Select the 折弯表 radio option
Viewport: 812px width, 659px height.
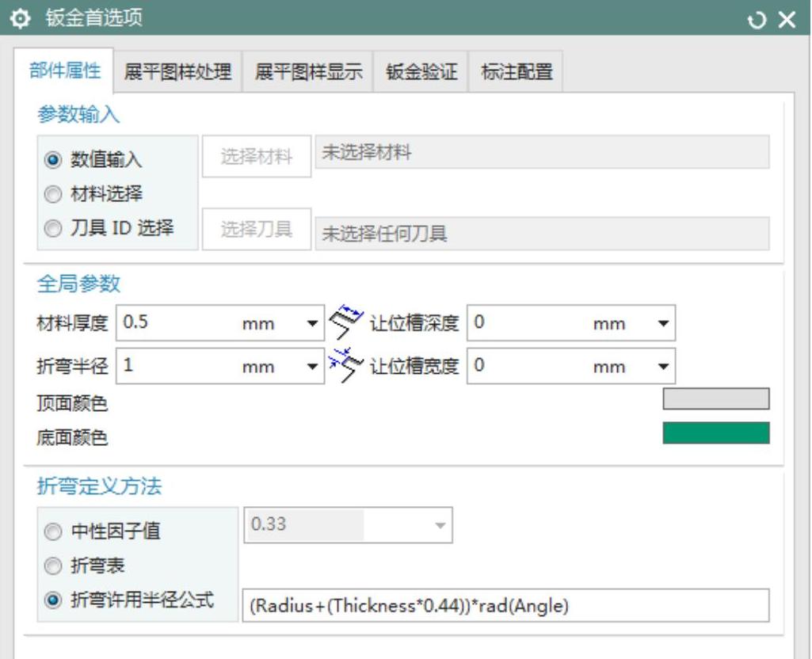click(53, 566)
